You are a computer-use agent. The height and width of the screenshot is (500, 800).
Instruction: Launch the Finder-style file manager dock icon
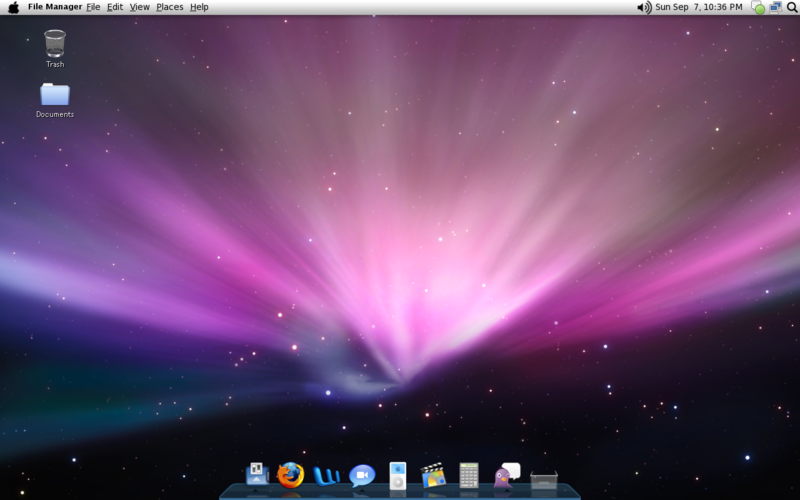[x=257, y=474]
